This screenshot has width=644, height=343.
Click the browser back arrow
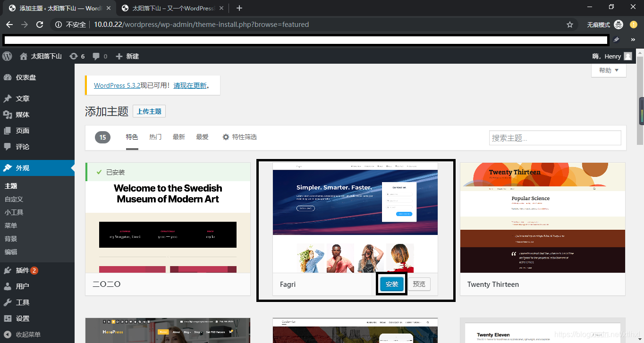point(9,25)
